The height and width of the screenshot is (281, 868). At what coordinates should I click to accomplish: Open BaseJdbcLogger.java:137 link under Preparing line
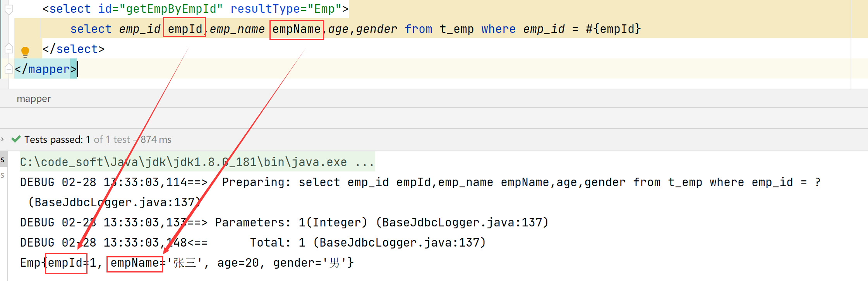coord(115,202)
